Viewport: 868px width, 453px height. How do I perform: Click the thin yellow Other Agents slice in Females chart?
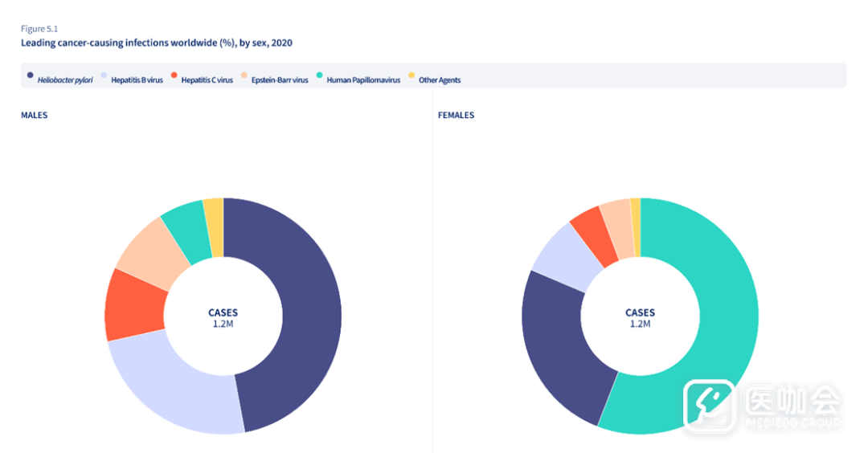pos(636,227)
